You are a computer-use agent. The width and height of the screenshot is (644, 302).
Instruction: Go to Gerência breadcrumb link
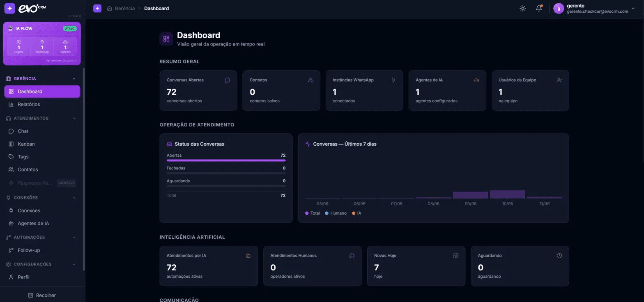coord(124,8)
